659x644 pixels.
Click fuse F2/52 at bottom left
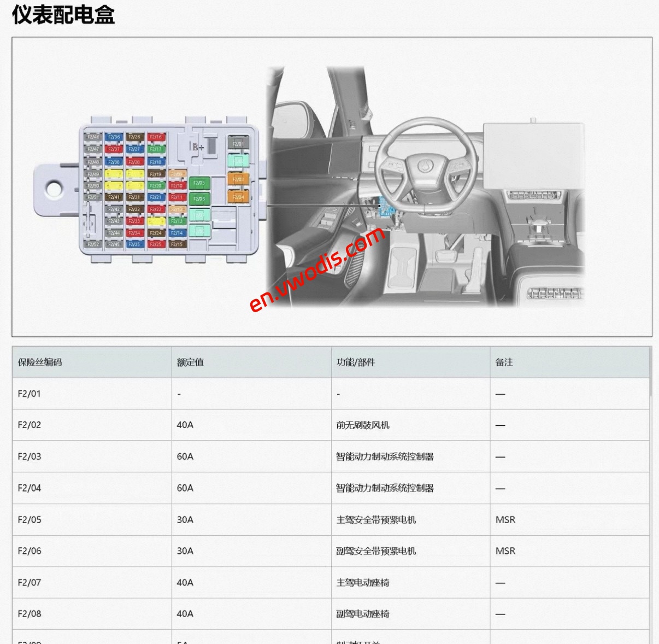point(93,244)
